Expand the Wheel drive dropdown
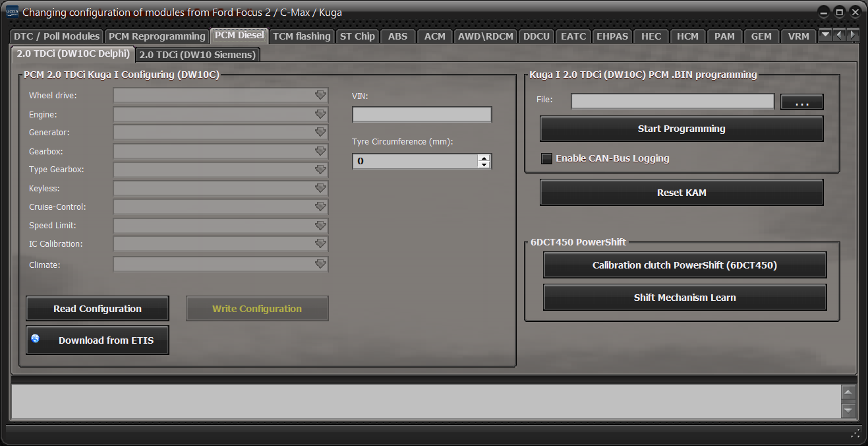Screen dimensions: 868x446 (320, 96)
